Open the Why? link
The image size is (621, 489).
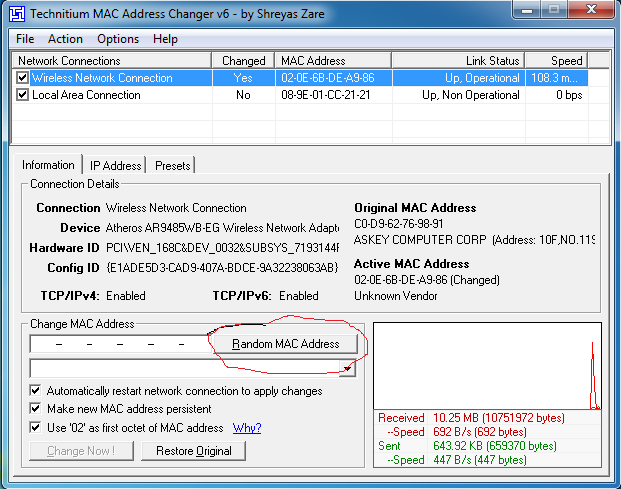click(x=247, y=428)
